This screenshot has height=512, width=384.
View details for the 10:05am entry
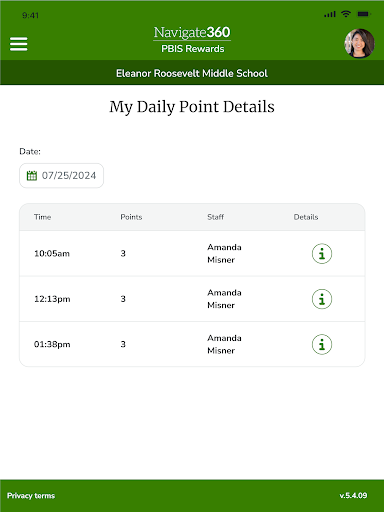[x=322, y=254]
